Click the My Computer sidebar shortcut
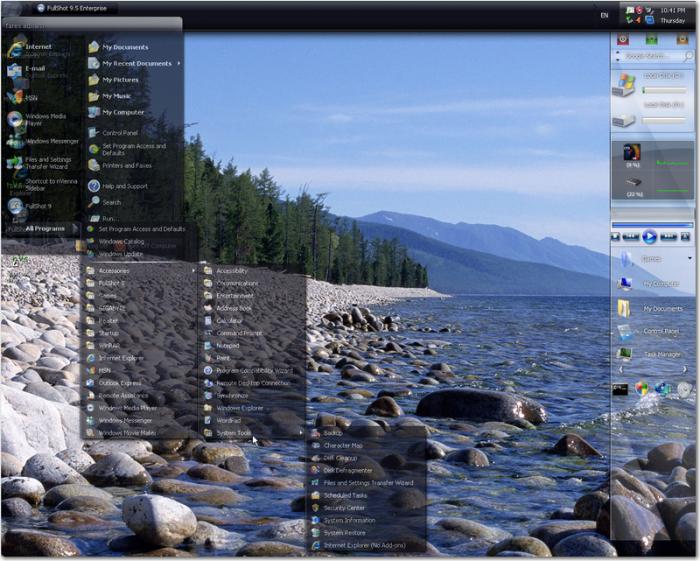Image resolution: width=700 pixels, height=561 pixels. 661,283
